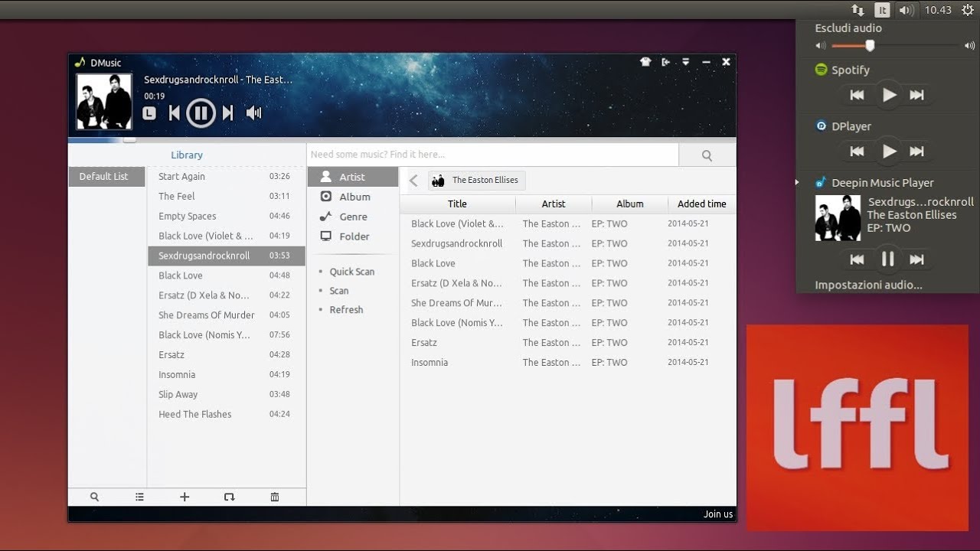980x551 pixels.
Task: Click 'Black Love' row in library table
Action: tap(567, 263)
